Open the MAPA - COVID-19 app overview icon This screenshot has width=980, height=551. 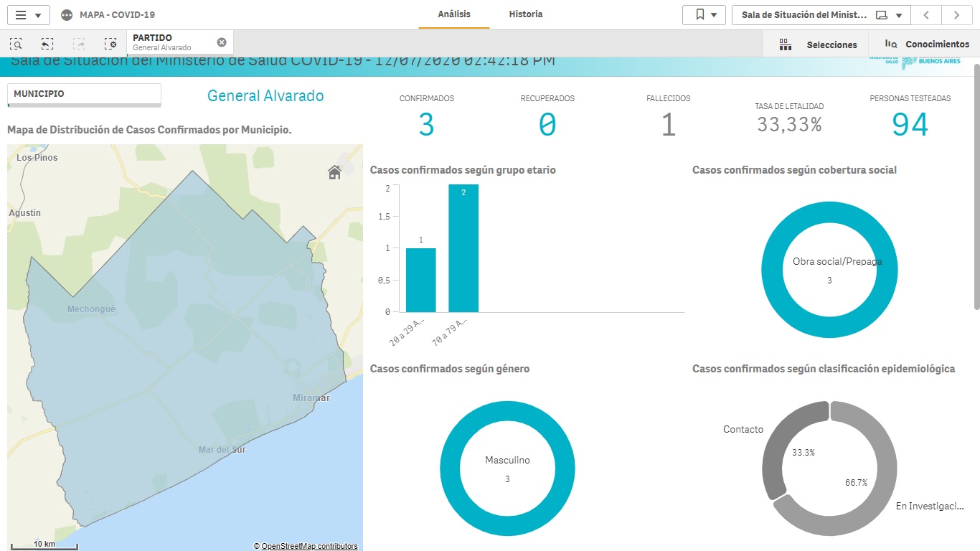pos(67,15)
